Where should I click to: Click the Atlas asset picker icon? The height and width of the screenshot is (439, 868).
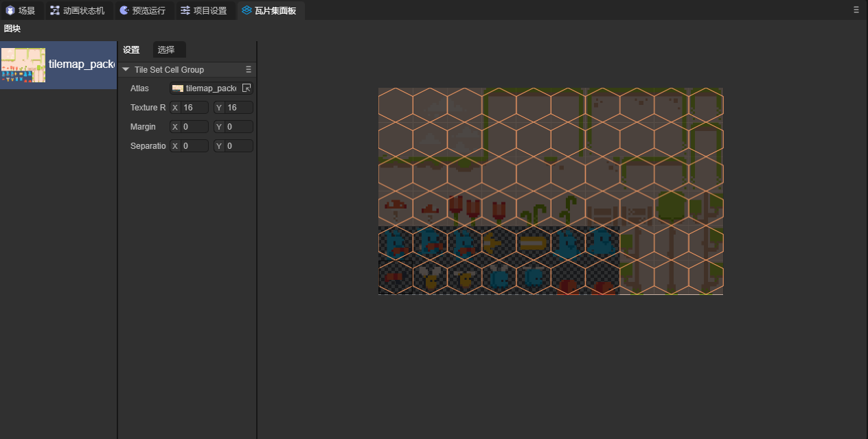247,88
